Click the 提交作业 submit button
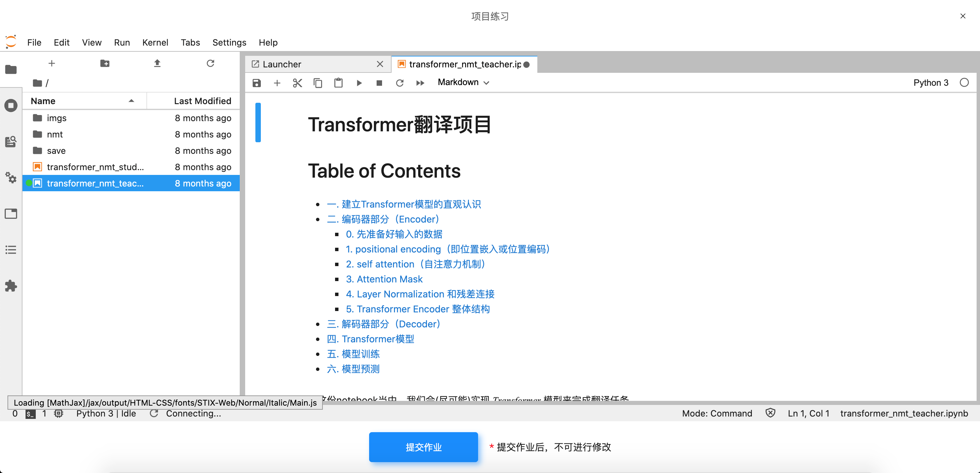The width and height of the screenshot is (980, 473). pyautogui.click(x=423, y=447)
